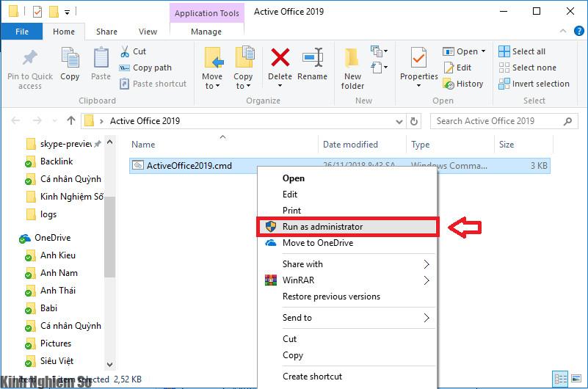Sort by the Type column
The height and width of the screenshot is (389, 588).
click(x=450, y=145)
